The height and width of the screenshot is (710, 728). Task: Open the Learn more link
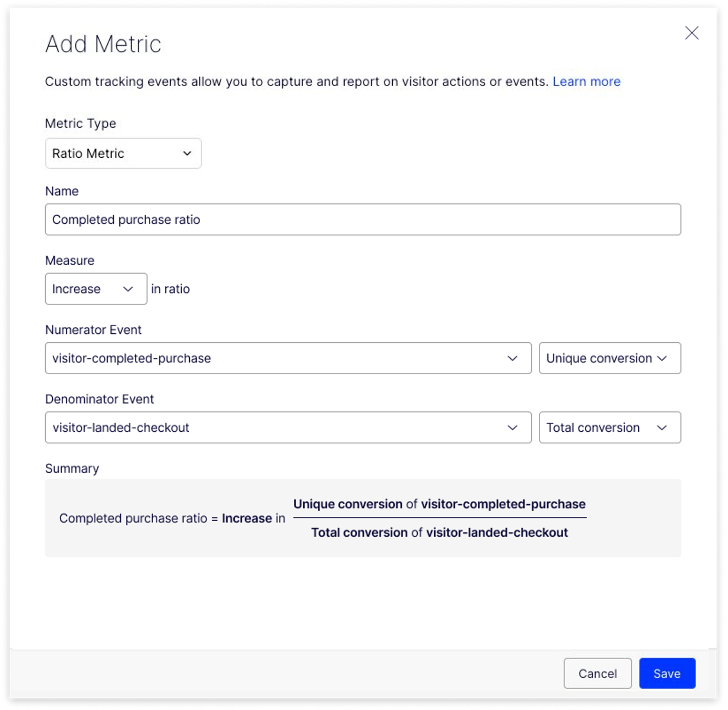tap(586, 82)
